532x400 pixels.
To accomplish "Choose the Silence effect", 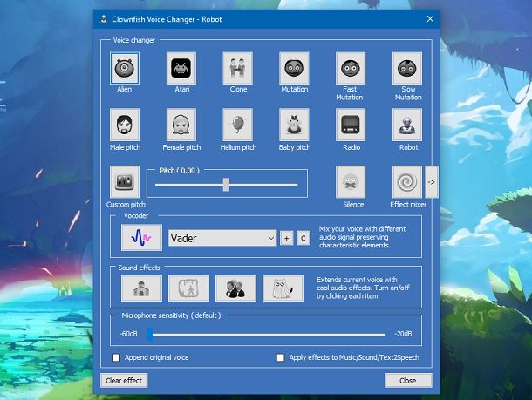I will tap(351, 181).
